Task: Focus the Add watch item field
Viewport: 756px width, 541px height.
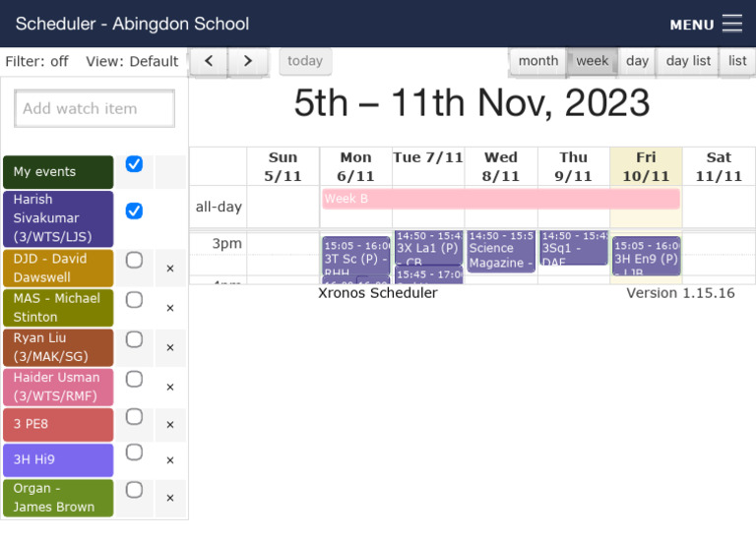Action: pos(94,108)
